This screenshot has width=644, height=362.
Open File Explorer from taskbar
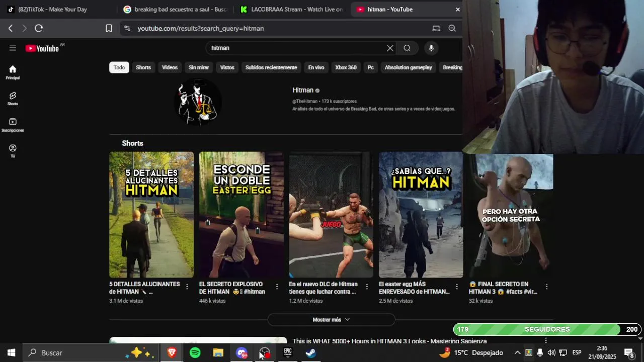[218, 353]
